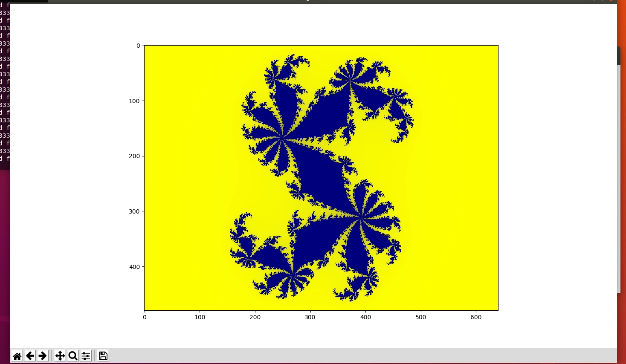Screen dimensions: 626x364
Task: Click the x-axis tick label 200
Action: pyautogui.click(x=255, y=317)
